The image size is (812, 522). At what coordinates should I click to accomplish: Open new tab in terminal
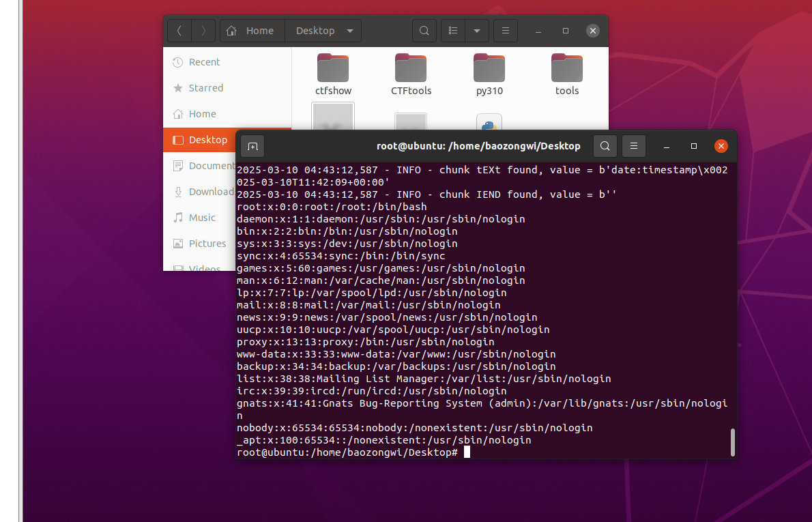pyautogui.click(x=252, y=146)
